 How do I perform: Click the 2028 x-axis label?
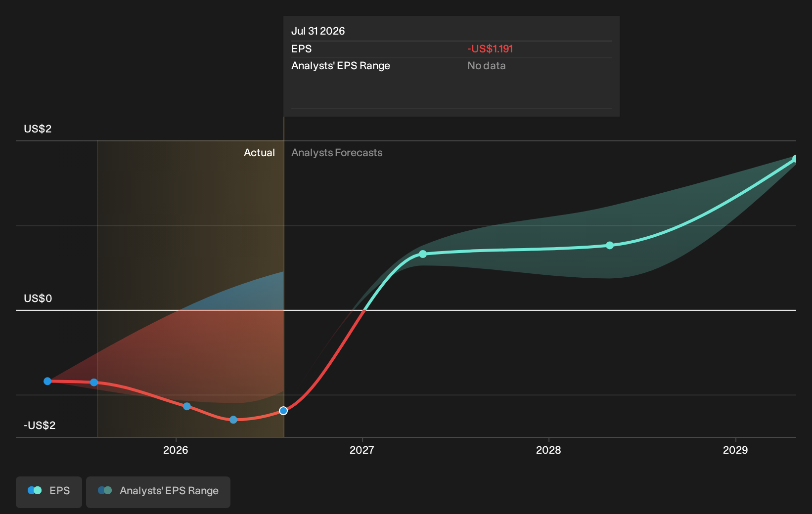click(548, 450)
